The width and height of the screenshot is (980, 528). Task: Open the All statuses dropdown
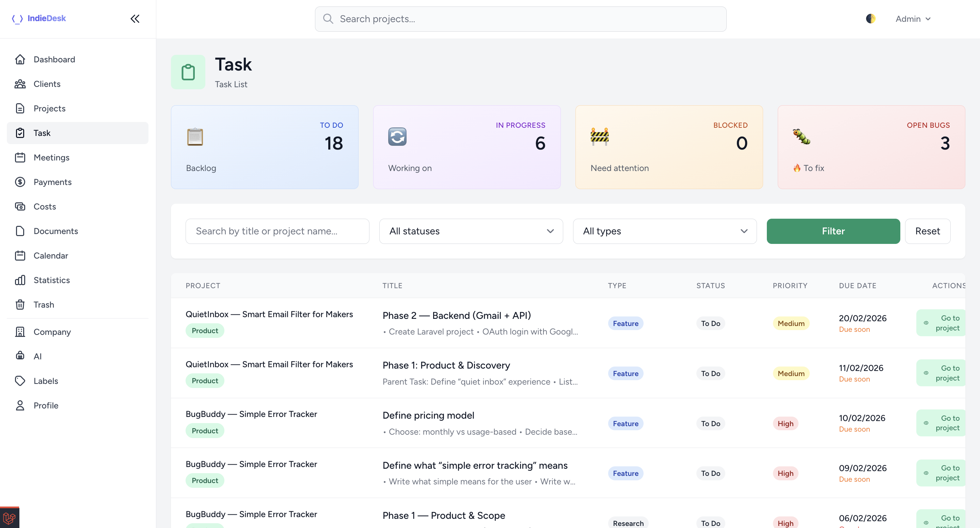click(x=471, y=231)
